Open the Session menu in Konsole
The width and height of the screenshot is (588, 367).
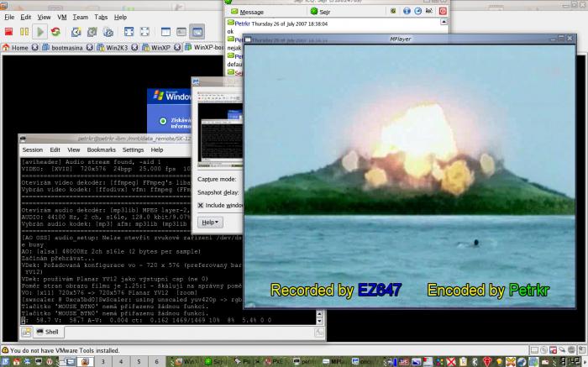33,150
